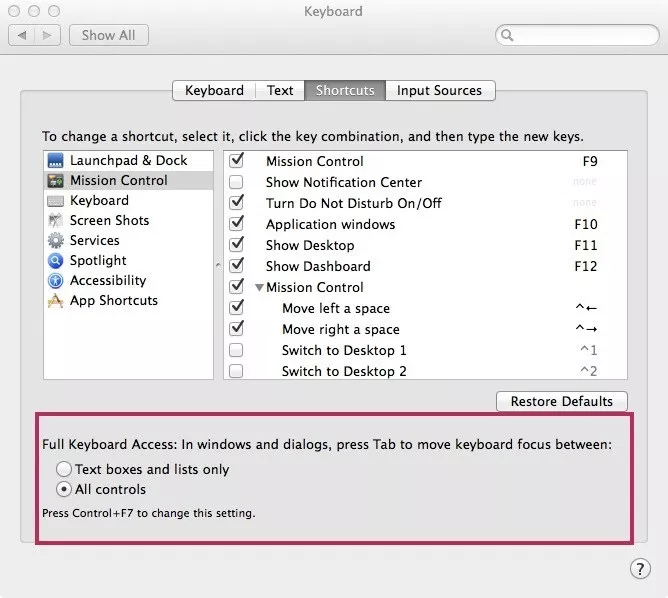Open the Input Sources tab
The image size is (668, 598).
pyautogui.click(x=440, y=90)
